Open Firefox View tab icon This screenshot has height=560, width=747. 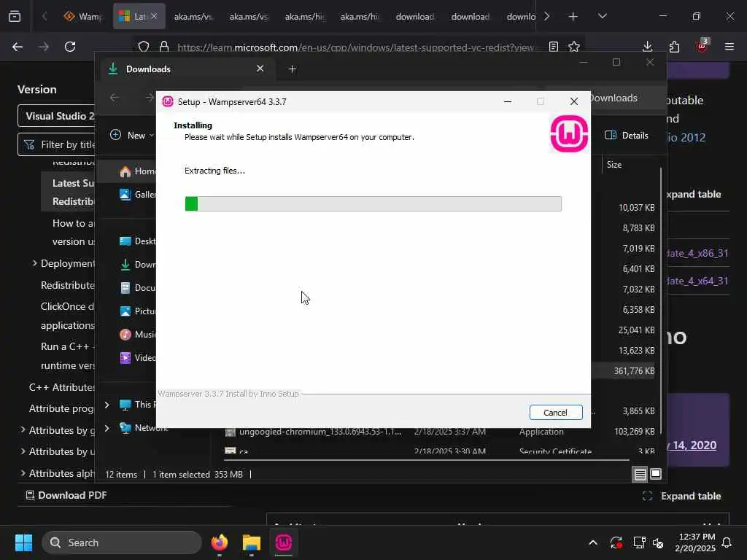tap(15, 16)
